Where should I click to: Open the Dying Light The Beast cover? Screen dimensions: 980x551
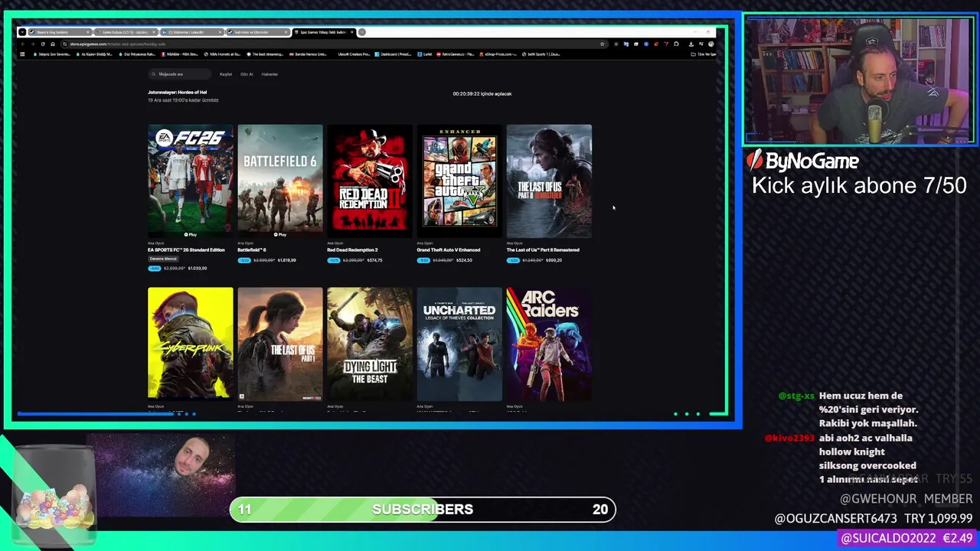370,344
